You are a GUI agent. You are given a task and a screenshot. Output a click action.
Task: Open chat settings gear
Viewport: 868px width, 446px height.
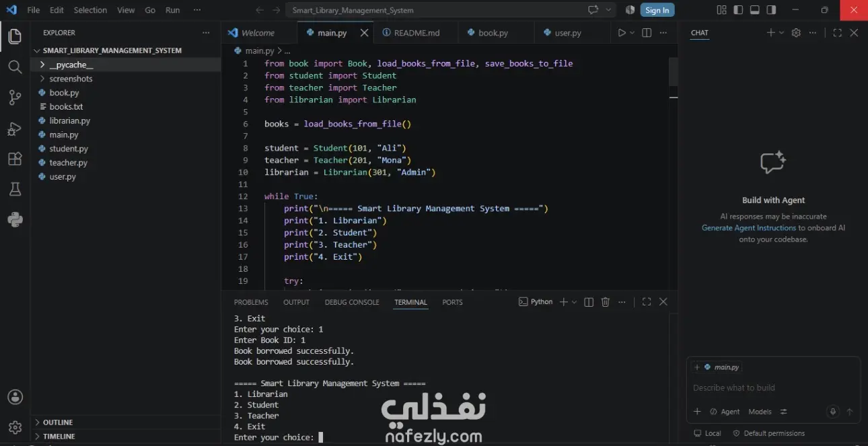[x=796, y=32]
